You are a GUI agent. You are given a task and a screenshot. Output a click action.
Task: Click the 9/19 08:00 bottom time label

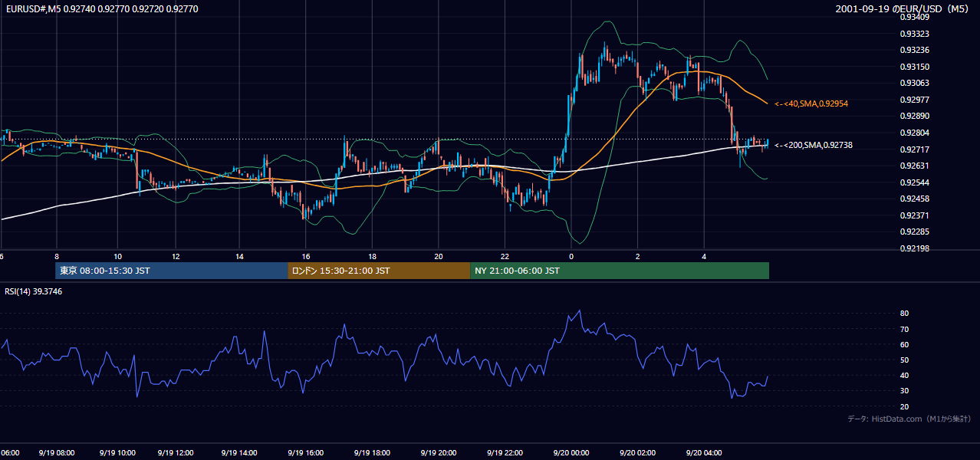[x=56, y=453]
